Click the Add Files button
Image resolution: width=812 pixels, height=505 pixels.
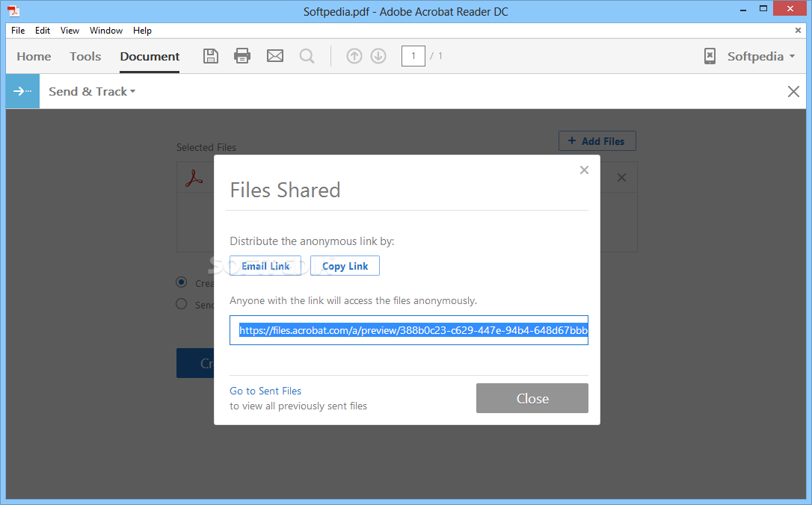[597, 140]
